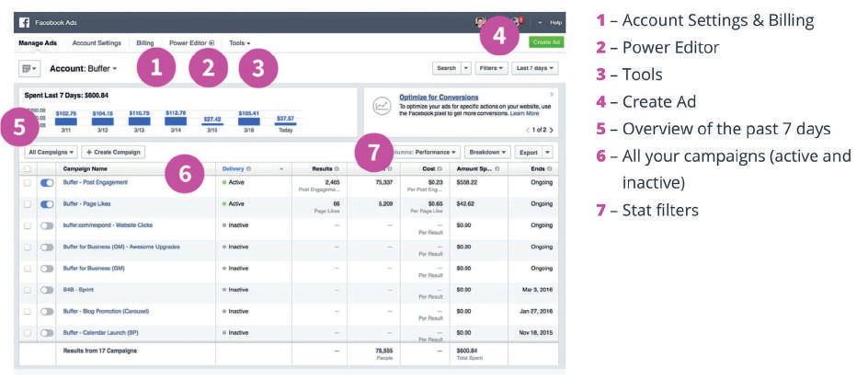Click the chart icon in Optimize panel
The width and height of the screenshot is (868, 380).
pyautogui.click(x=381, y=106)
